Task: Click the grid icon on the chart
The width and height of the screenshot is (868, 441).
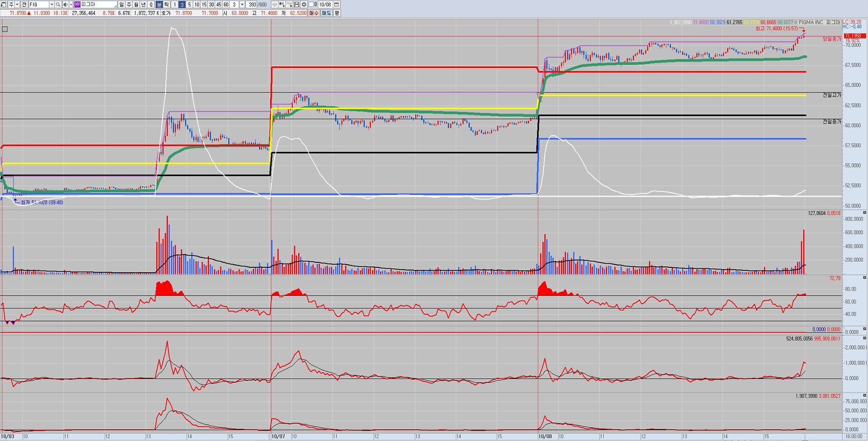Action: [5, 29]
